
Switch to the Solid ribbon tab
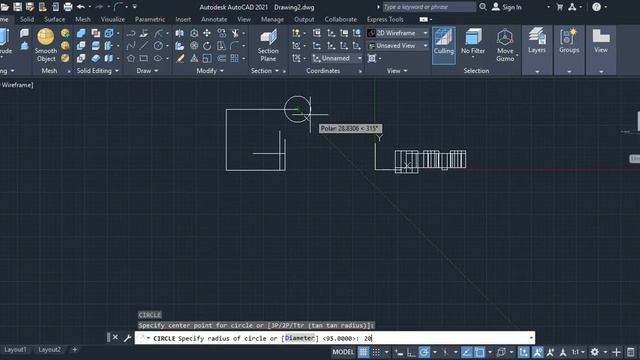tap(27, 19)
